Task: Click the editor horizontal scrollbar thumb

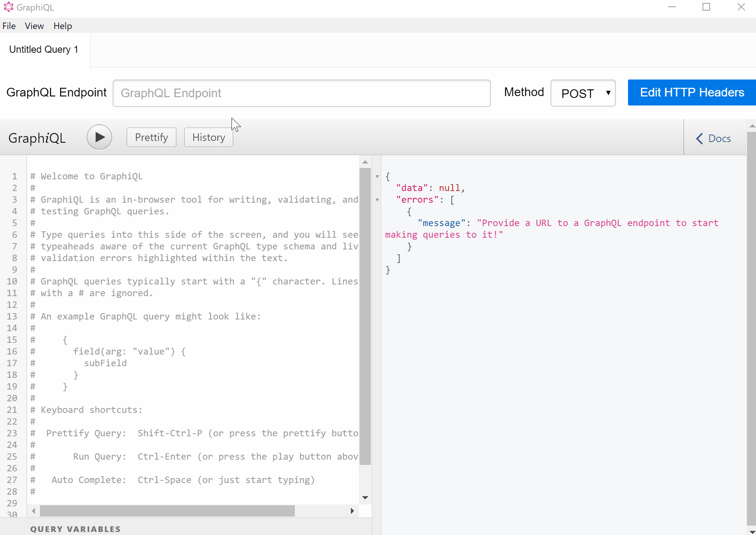Action: pos(167,511)
